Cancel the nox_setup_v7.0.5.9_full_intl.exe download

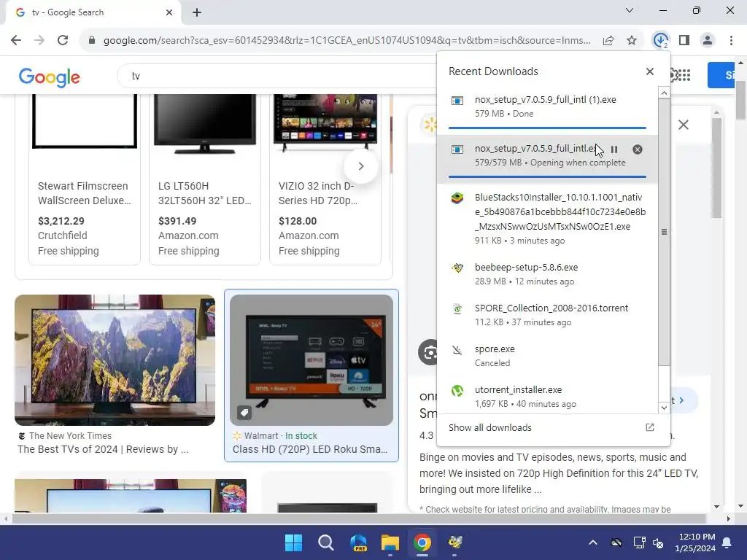[638, 149]
